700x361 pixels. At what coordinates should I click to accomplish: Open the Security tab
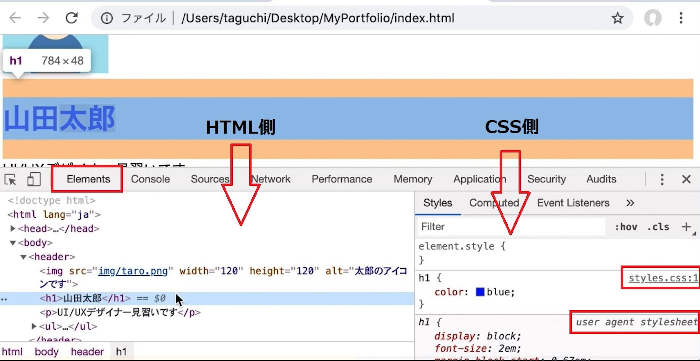coord(546,179)
